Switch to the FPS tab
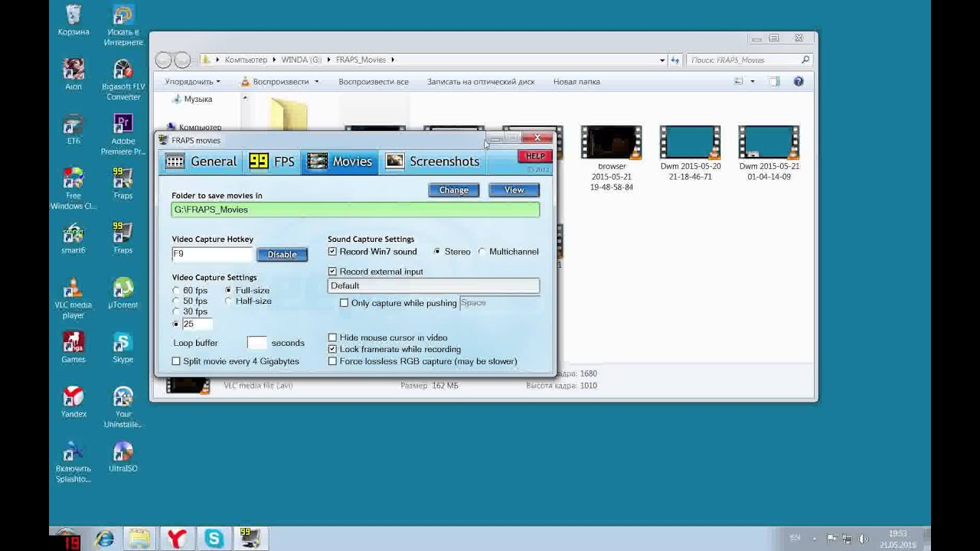This screenshot has width=980, height=551. pyautogui.click(x=272, y=161)
